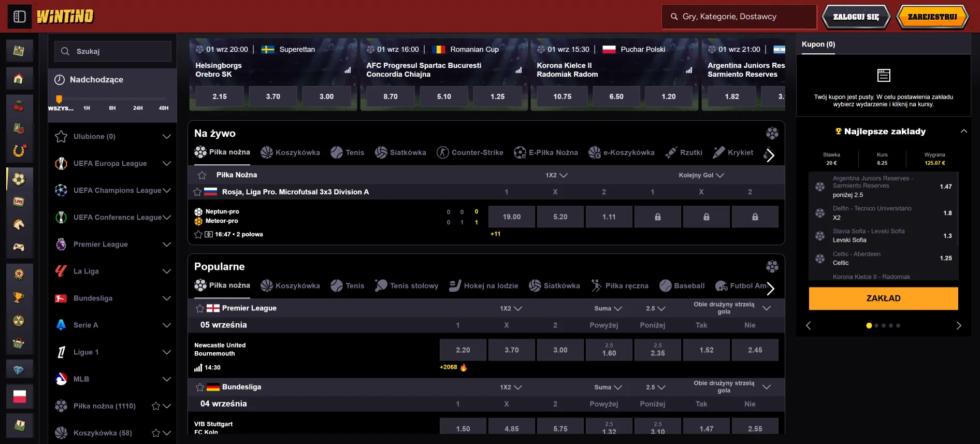Open stats icon for Helsingborgs match card
The image size is (980, 444).
[348, 70]
